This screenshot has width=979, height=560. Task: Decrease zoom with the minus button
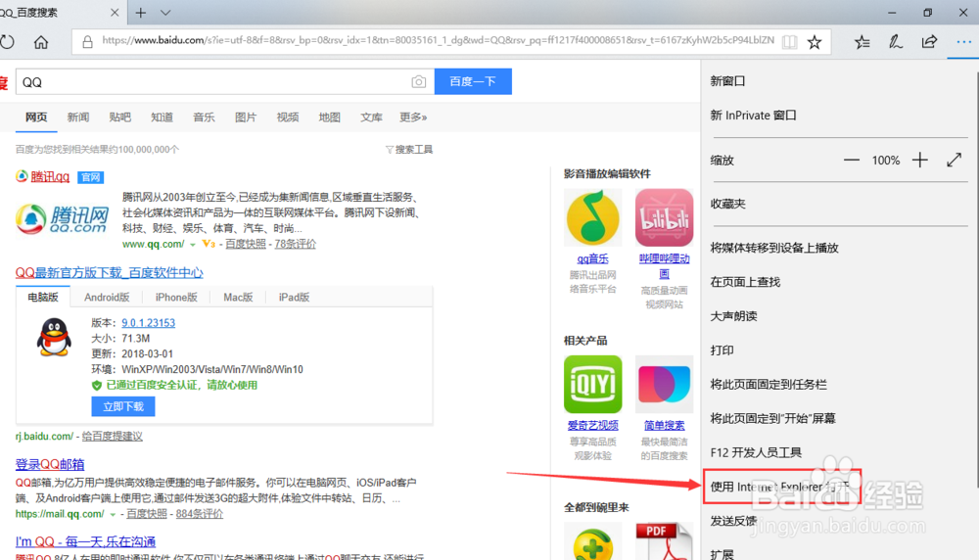pos(852,160)
